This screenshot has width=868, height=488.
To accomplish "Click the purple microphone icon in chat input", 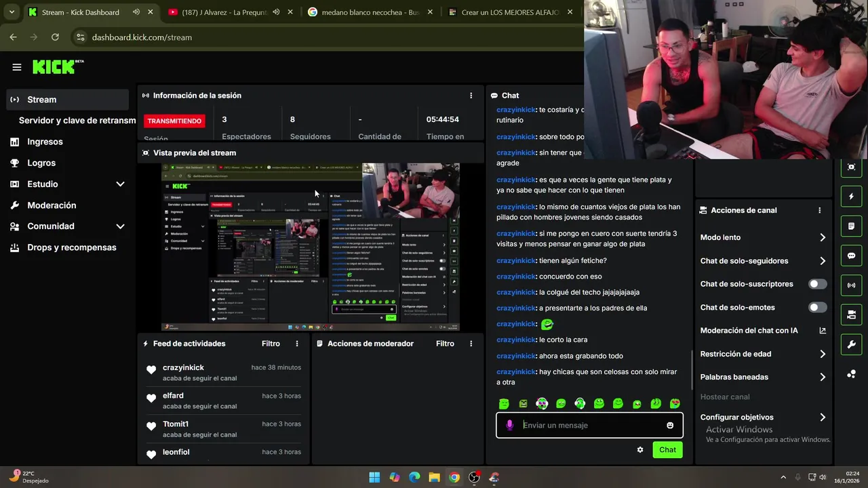I will pos(510,425).
